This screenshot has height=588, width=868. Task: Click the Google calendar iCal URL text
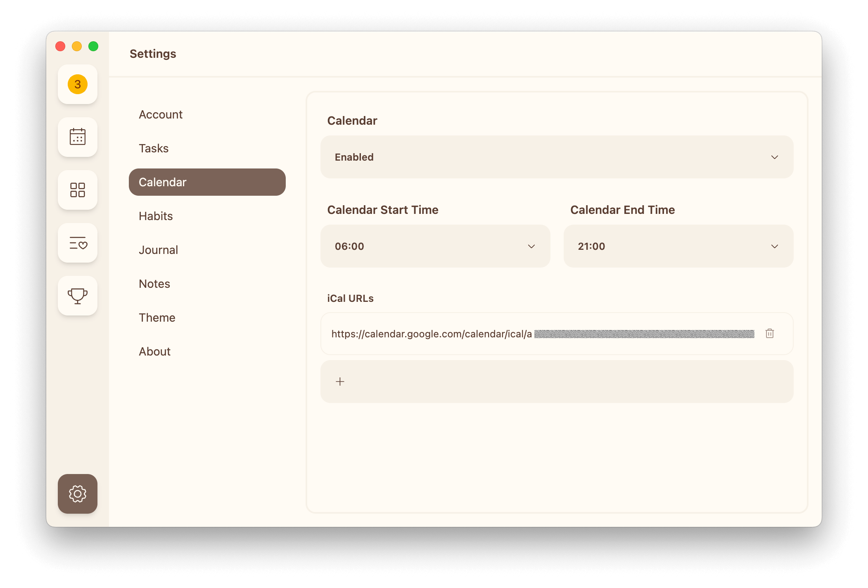[x=432, y=334]
